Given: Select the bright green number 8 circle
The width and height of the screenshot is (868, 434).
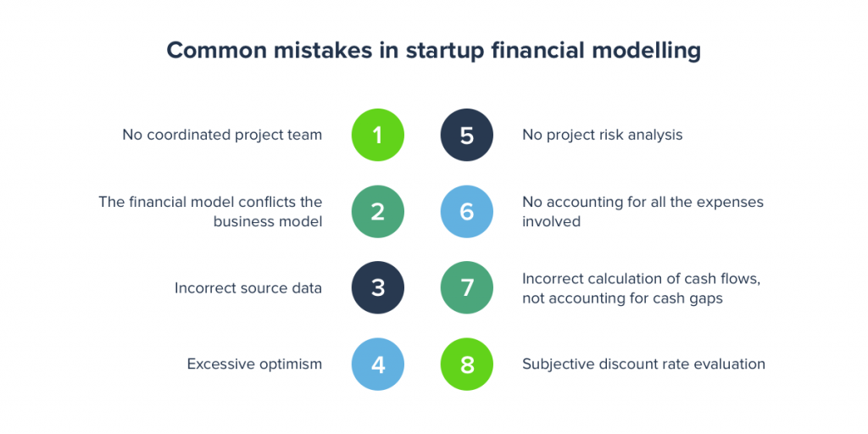Looking at the screenshot, I should pyautogui.click(x=467, y=364).
